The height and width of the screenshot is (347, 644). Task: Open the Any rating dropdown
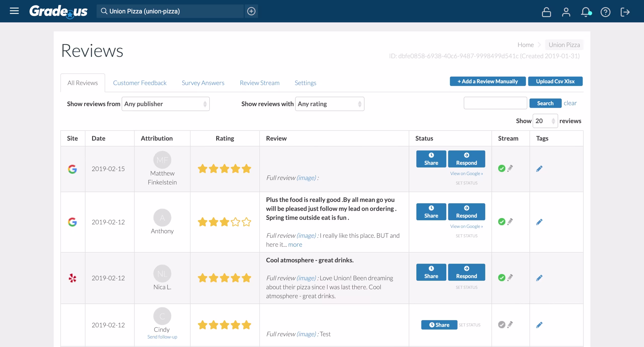tap(330, 104)
